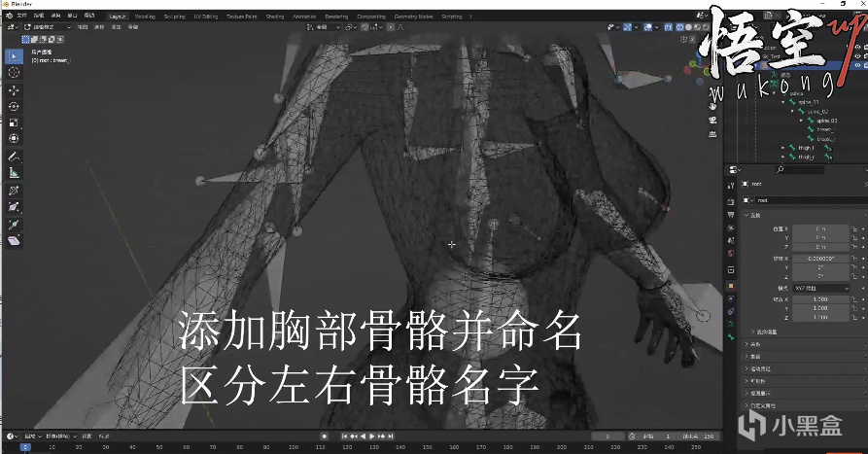868x454 pixels.
Task: Expand the thigh_l bone row
Action: pos(782,148)
